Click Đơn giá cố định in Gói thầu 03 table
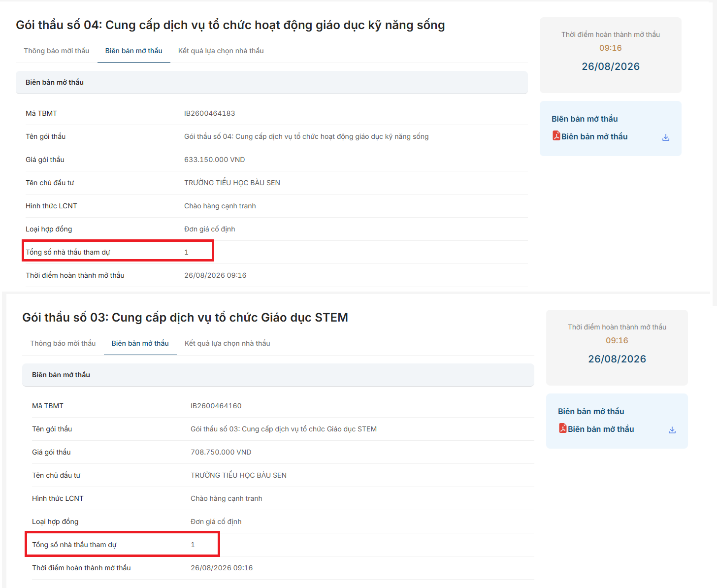The width and height of the screenshot is (717, 588). click(216, 522)
